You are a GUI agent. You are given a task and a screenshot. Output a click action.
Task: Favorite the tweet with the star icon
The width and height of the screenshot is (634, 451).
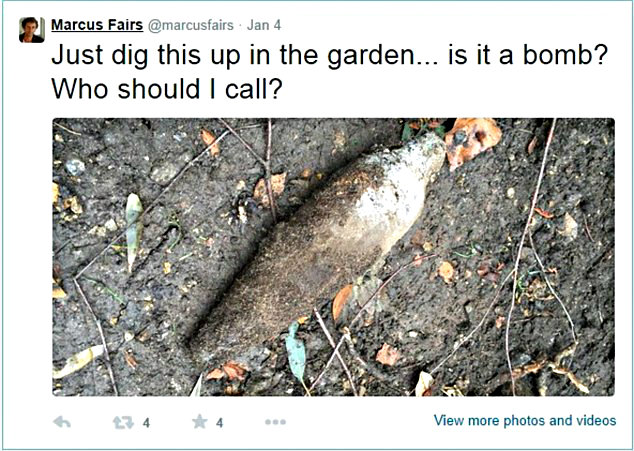200,421
